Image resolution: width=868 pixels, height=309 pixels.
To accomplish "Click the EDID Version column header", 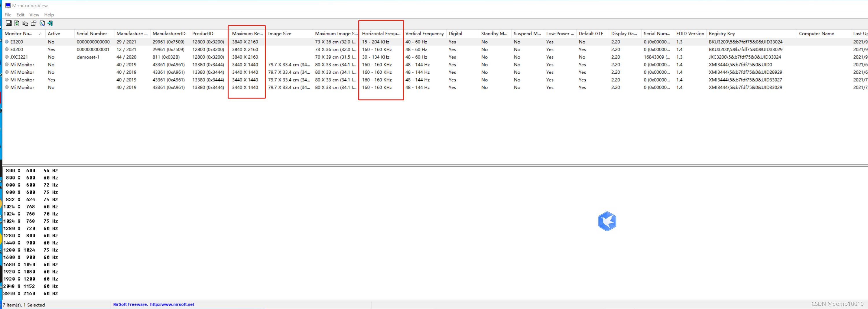I will [690, 33].
